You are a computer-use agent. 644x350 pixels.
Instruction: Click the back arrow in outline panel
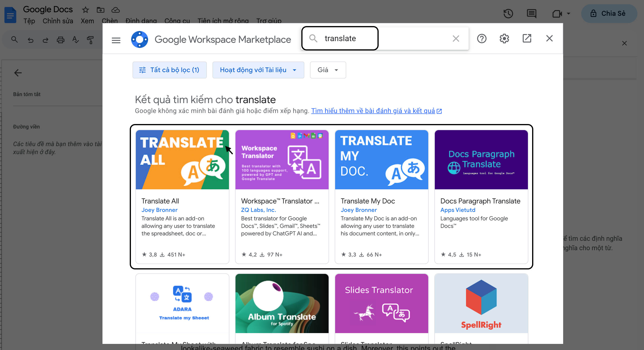[18, 73]
